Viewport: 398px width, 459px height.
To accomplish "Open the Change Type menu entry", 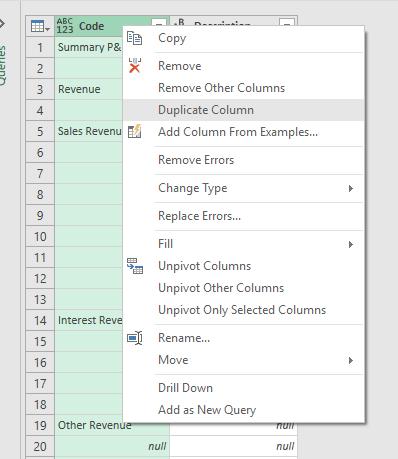I will pos(243,188).
